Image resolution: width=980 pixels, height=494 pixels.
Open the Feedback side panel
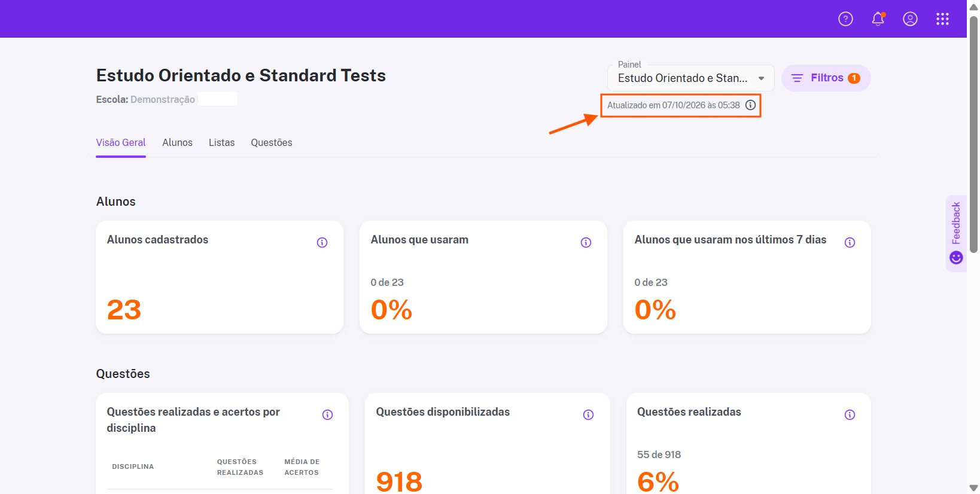click(956, 233)
